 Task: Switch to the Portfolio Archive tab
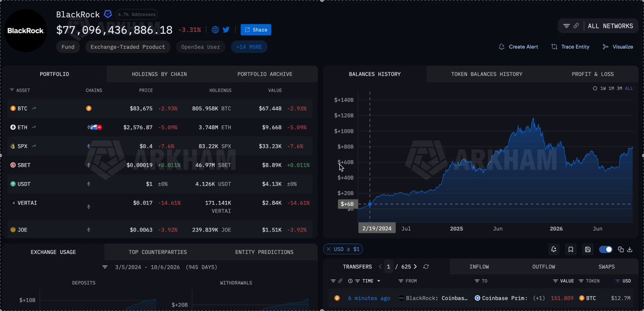point(265,74)
